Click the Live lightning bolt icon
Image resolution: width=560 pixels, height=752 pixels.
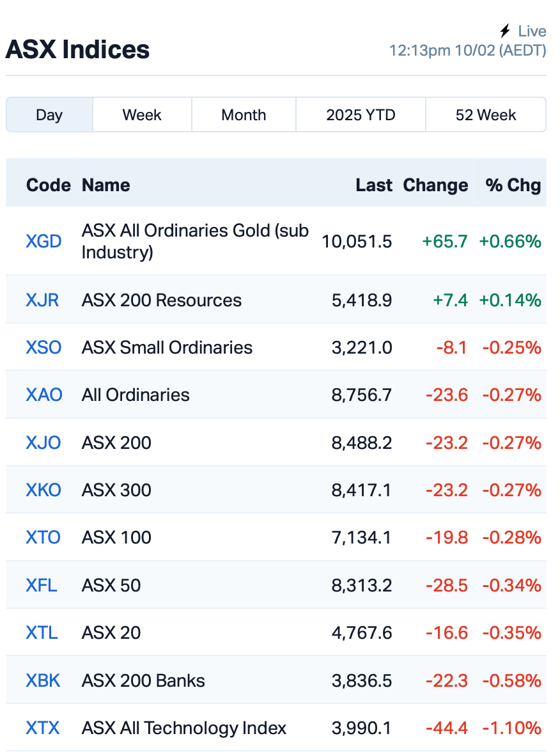pyautogui.click(x=505, y=31)
